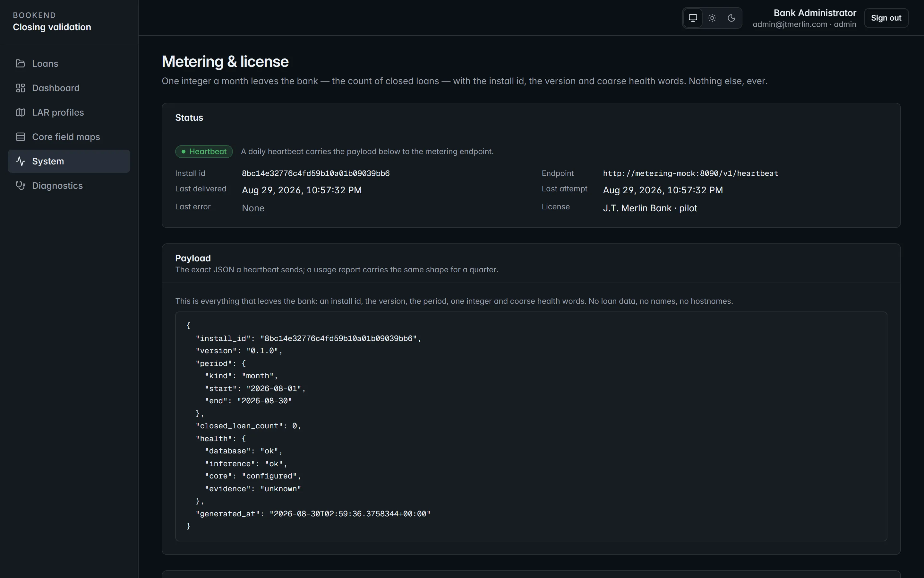Click the "start": "2026-08-01" JSON line

255,389
